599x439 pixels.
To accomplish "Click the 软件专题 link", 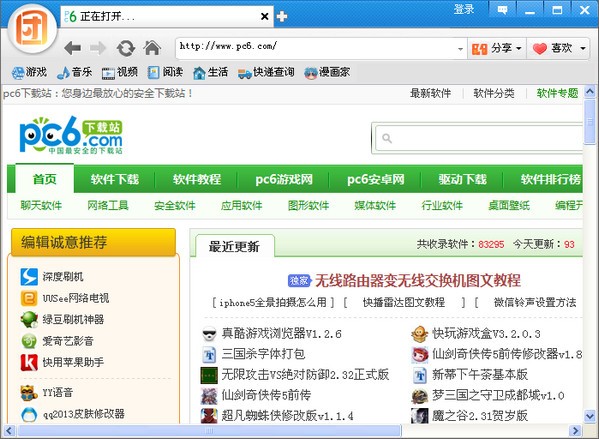I will tap(557, 93).
